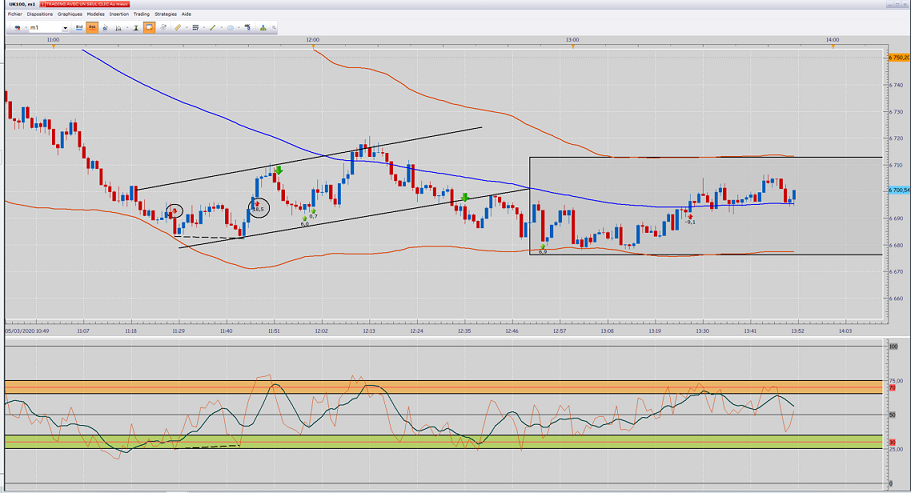Expand the horizontal lines tool dropdown arrow
The height and width of the screenshot is (493, 911).
[204, 27]
